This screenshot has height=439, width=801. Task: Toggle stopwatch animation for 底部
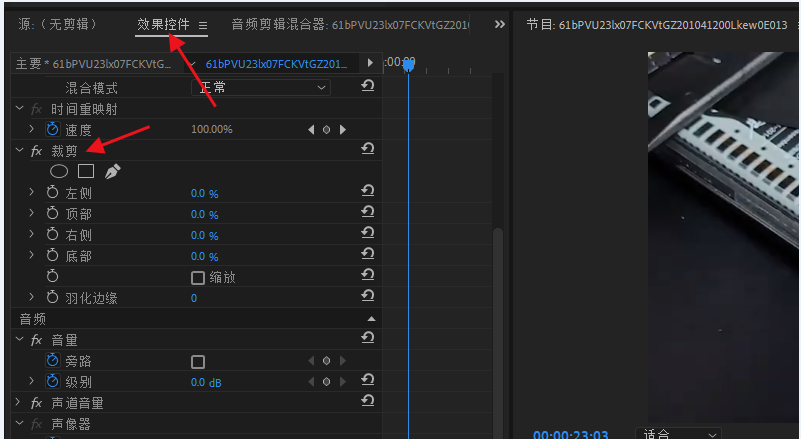[53, 256]
